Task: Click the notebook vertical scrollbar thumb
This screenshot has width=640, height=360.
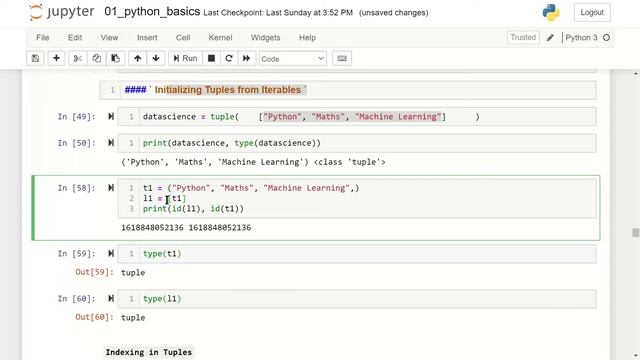Action: point(636,233)
